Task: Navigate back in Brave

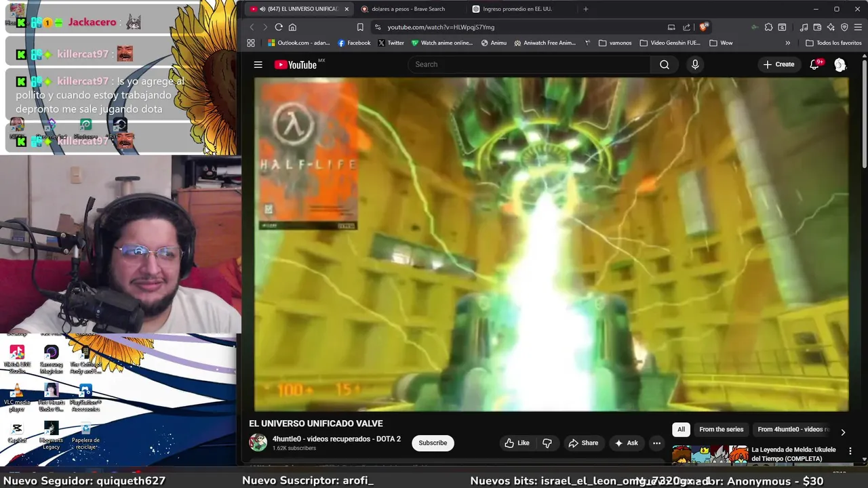Action: pos(252,27)
